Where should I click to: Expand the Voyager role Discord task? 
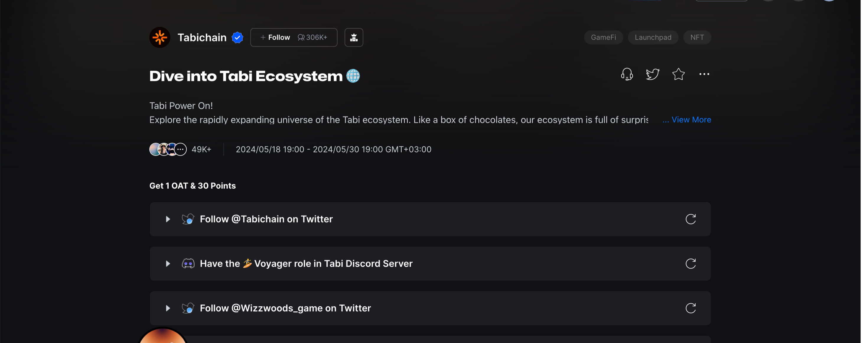pos(168,264)
